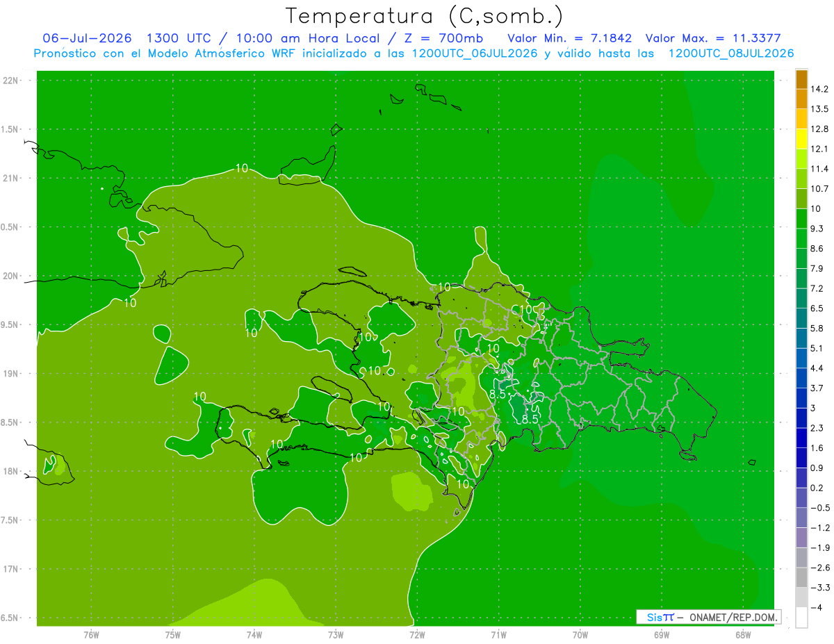Select the 72W longitude label

417,634
